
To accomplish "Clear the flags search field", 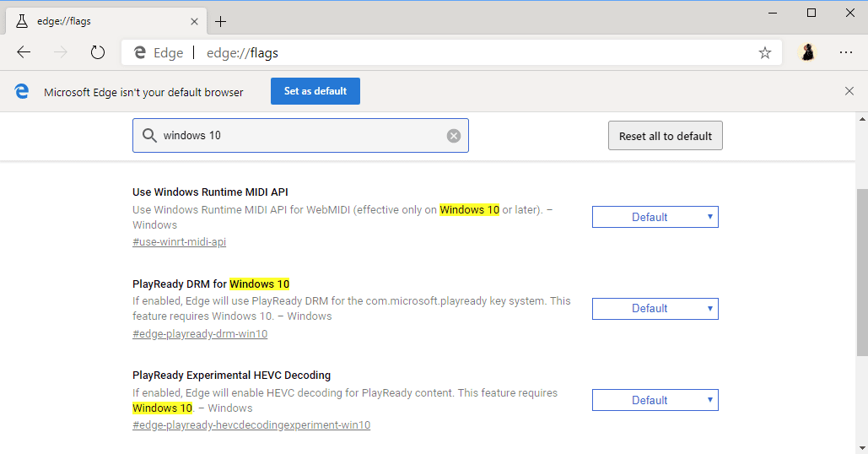I will pyautogui.click(x=453, y=136).
